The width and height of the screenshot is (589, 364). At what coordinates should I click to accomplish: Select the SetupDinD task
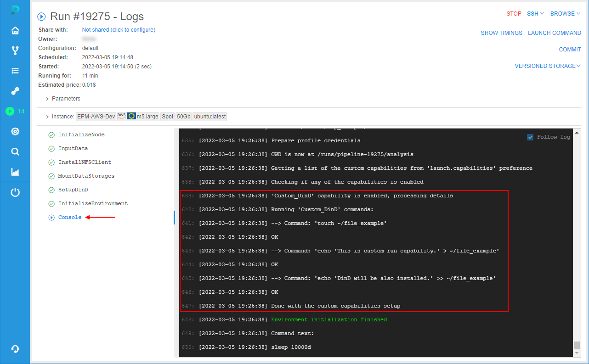pyautogui.click(x=73, y=190)
